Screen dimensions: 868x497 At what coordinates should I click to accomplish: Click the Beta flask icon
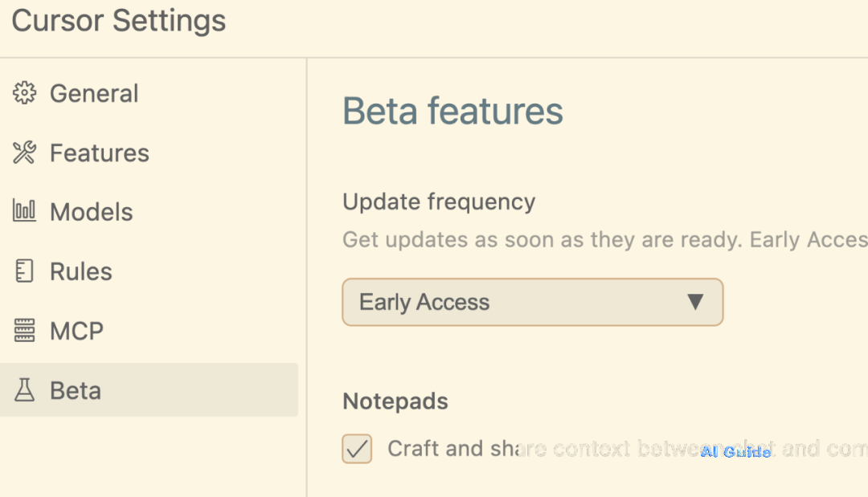click(x=25, y=390)
